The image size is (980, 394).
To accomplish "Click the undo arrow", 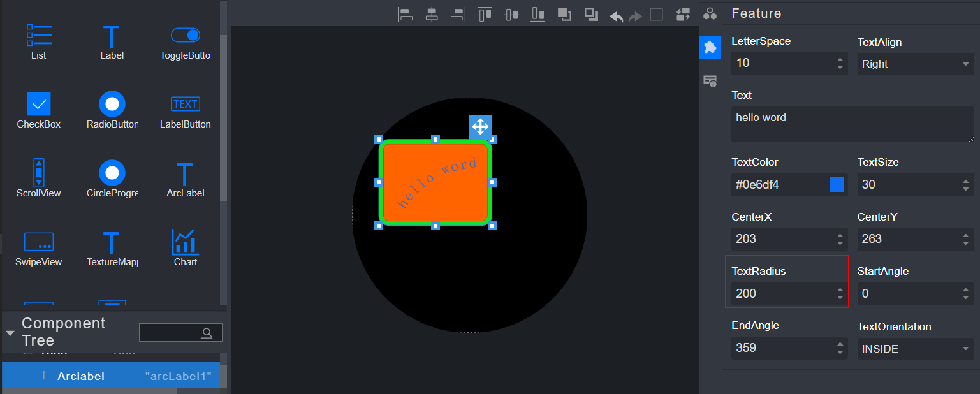I will pos(616,17).
